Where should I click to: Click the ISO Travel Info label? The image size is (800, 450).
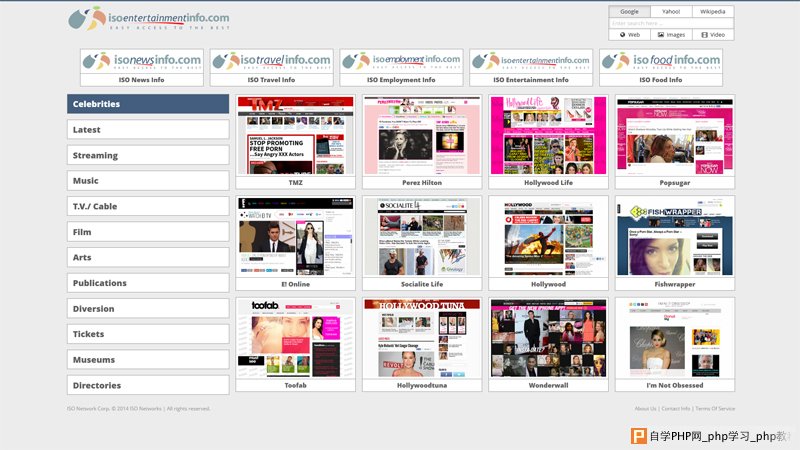tap(271, 80)
